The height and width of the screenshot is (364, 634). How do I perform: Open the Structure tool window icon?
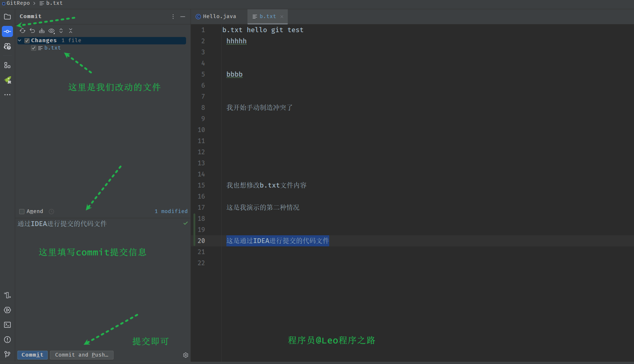tap(7, 65)
